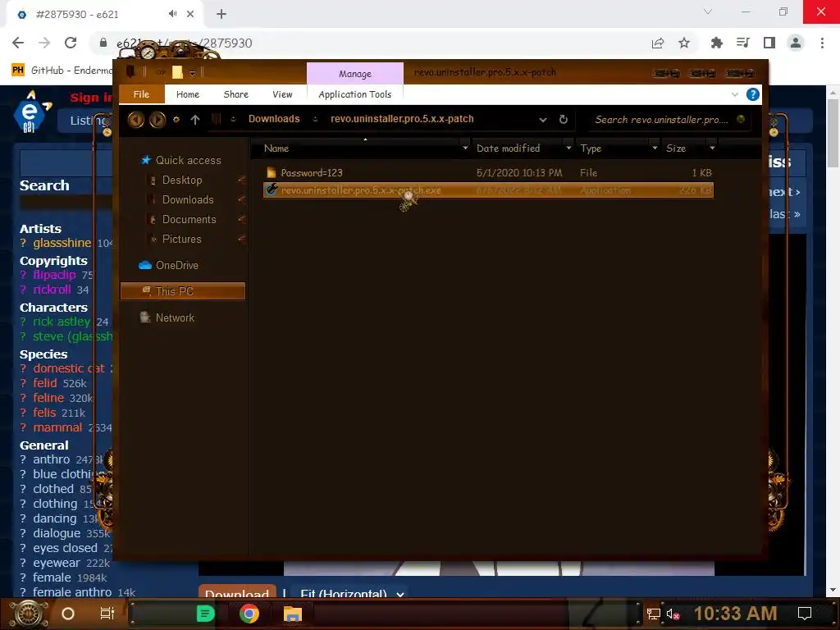The image size is (840, 630).
Task: Open Size column filter dropdown
Action: click(x=712, y=148)
